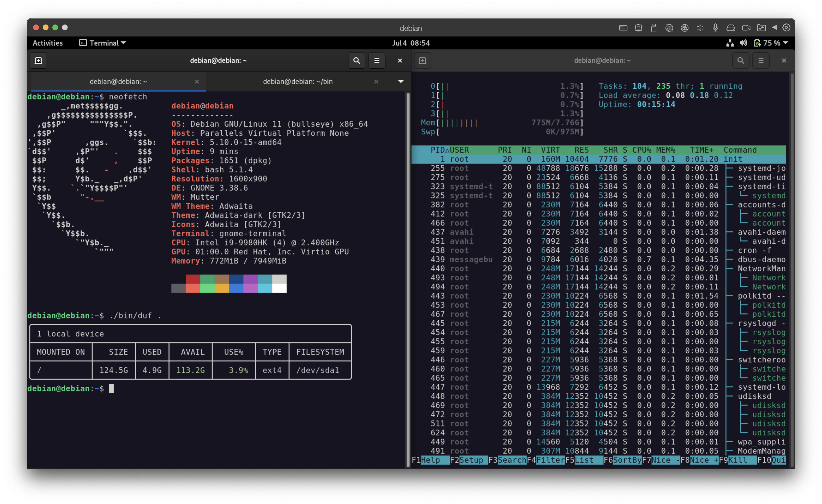Close the debian@debian: ~/bin tab
Image resolution: width=822 pixels, height=504 pixels.
click(x=376, y=81)
